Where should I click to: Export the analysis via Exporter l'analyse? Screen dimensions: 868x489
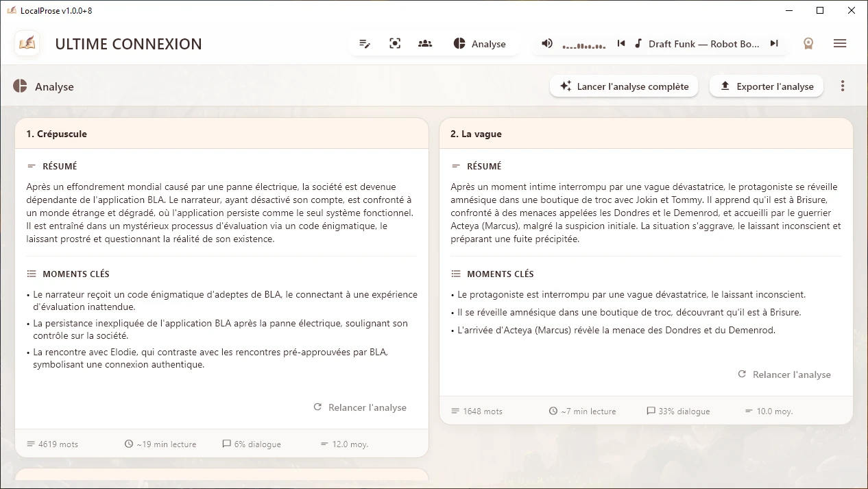[766, 86]
